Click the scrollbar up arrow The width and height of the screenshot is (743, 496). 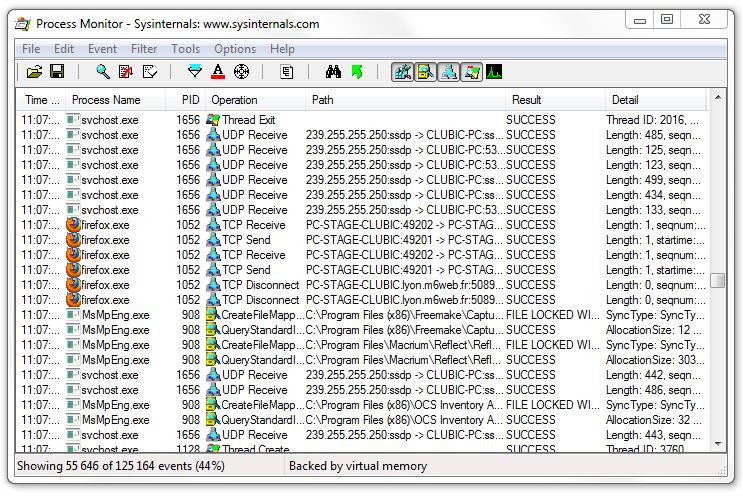(718, 97)
